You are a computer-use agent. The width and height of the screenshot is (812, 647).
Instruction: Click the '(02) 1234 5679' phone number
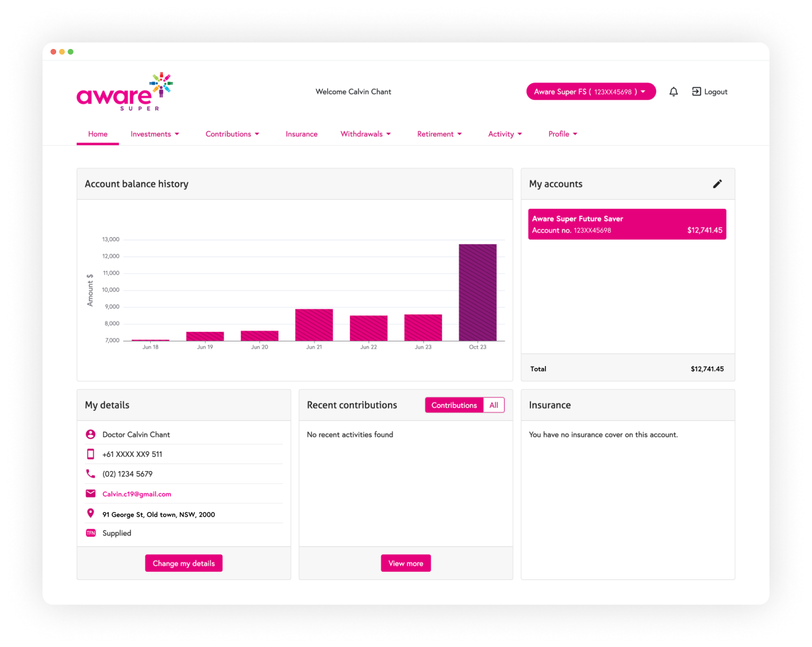pyautogui.click(x=128, y=474)
